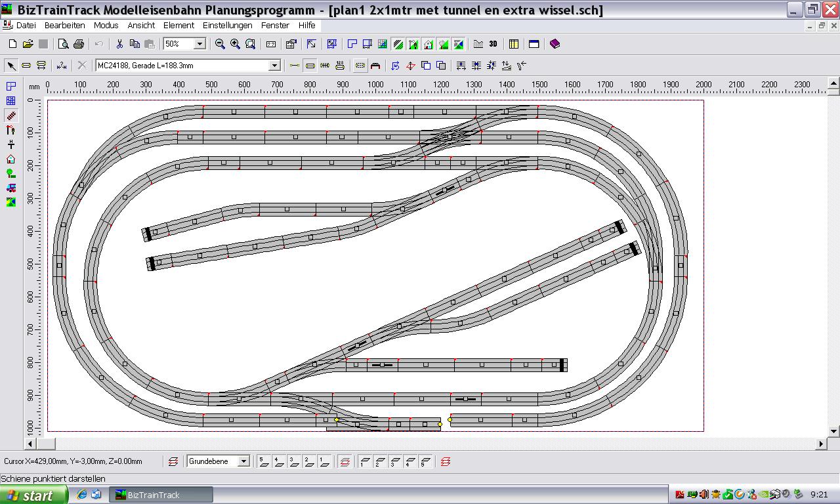Select layer 5 button in bottom bar
The width and height of the screenshot is (840, 504).
[x=264, y=461]
